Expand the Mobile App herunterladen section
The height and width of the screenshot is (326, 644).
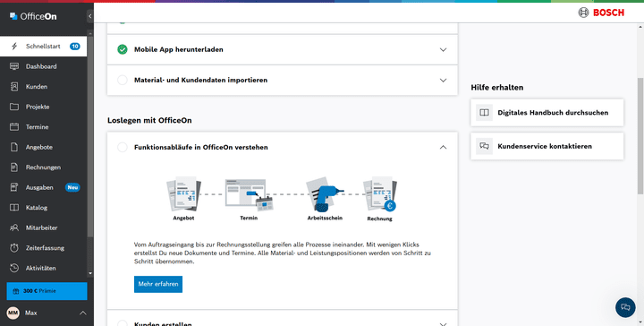(x=443, y=50)
